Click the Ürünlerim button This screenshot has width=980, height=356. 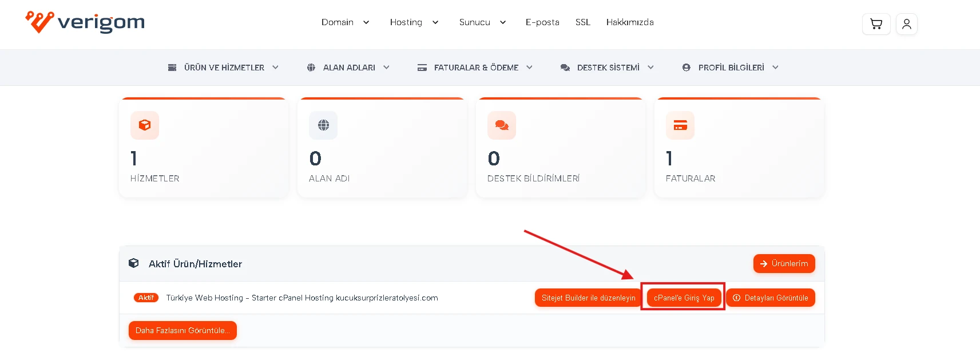(x=784, y=263)
